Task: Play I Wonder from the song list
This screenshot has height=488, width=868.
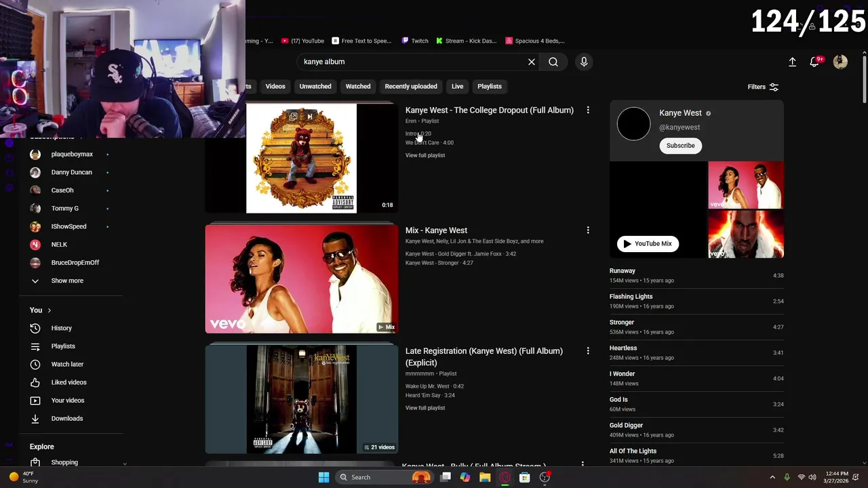Action: click(696, 378)
